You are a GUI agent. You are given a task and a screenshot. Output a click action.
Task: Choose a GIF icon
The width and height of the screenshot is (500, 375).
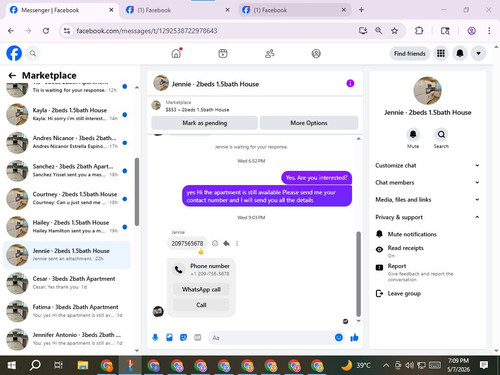click(x=198, y=338)
